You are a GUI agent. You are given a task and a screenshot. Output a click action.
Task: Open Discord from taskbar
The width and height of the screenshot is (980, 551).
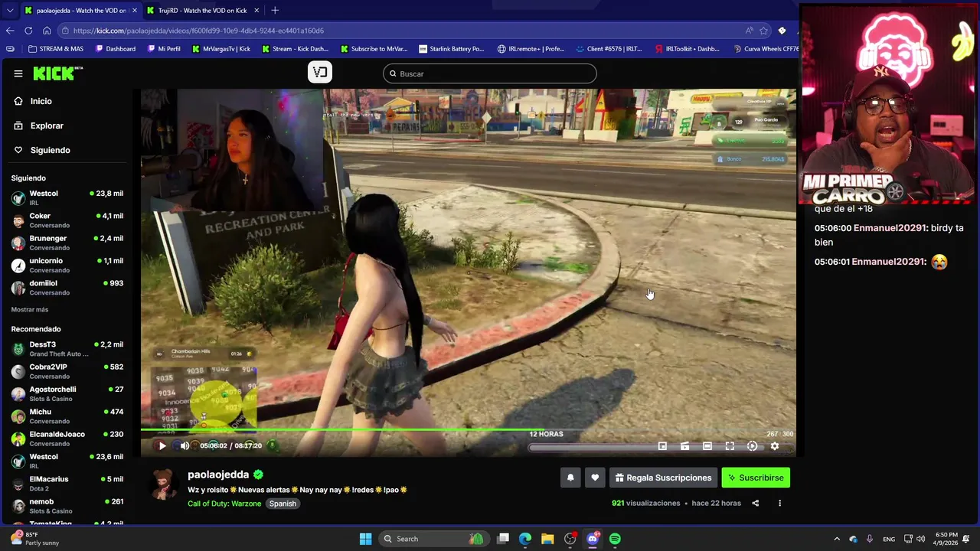593,539
